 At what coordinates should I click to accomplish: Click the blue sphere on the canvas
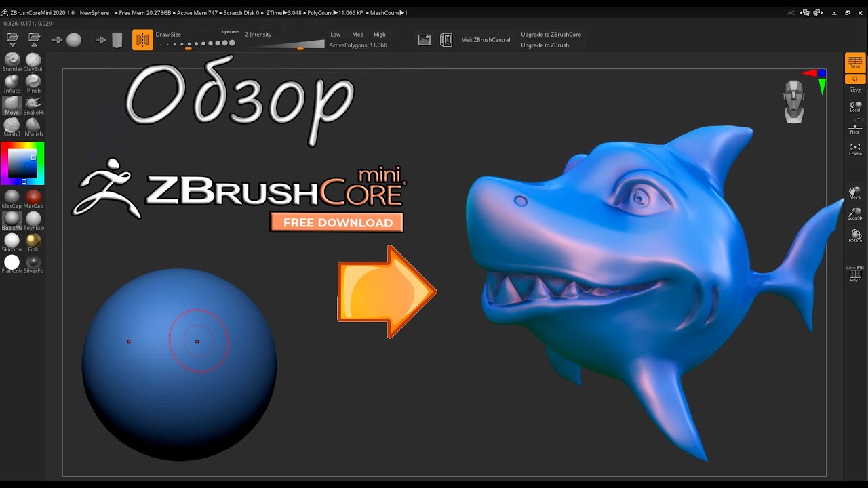tap(179, 365)
